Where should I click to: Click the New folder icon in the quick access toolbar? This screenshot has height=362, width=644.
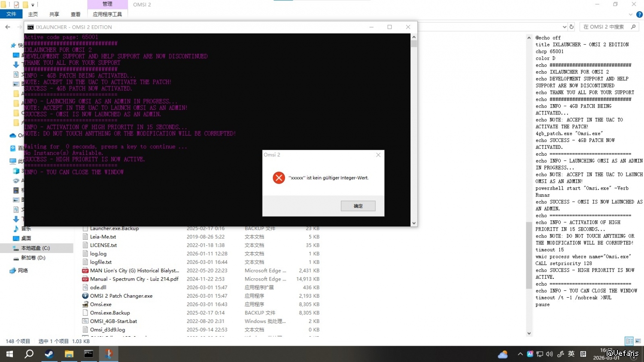point(25,5)
